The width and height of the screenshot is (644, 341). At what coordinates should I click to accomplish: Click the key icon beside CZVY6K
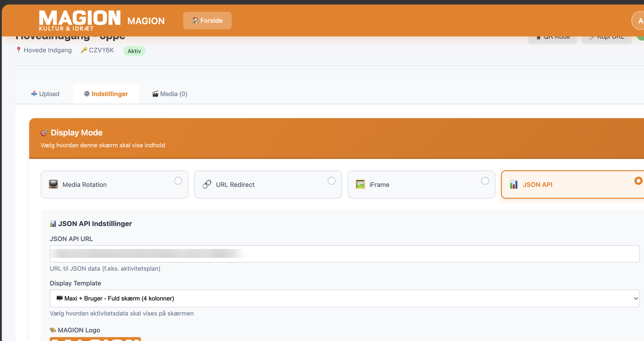84,50
